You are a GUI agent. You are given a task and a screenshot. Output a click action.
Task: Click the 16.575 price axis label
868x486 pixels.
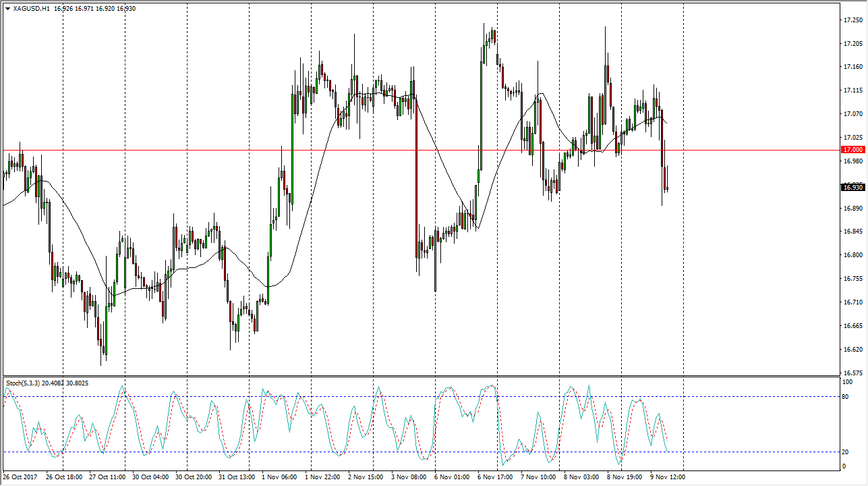tap(852, 373)
